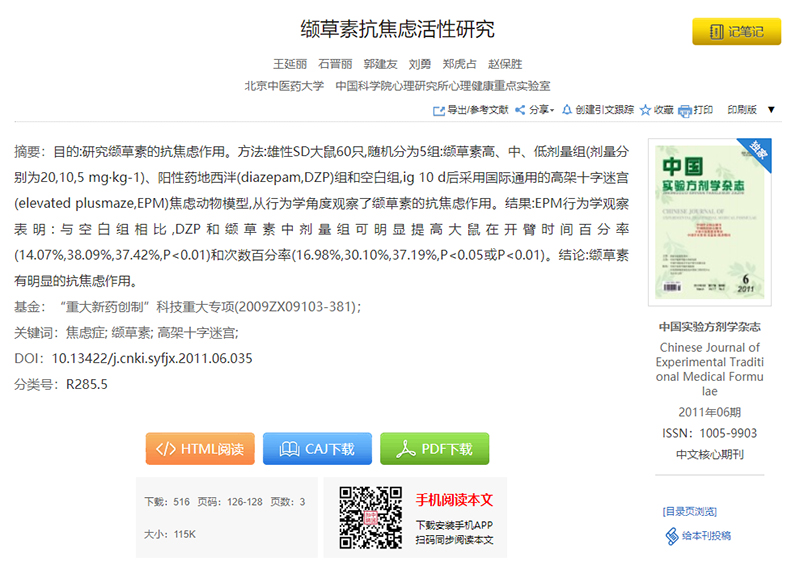Expand the 印刷版 print edition dropdown arrow
The image size is (800, 570).
pos(771,110)
